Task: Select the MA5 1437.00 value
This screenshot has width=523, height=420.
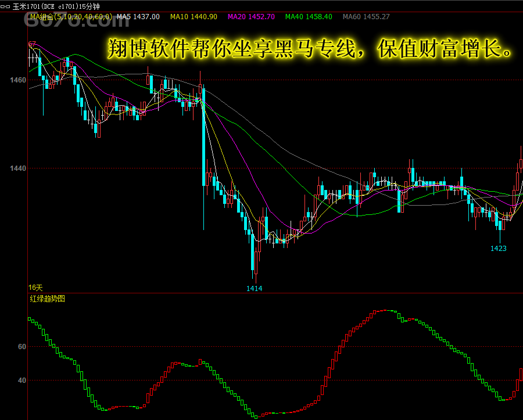Action: [x=138, y=17]
